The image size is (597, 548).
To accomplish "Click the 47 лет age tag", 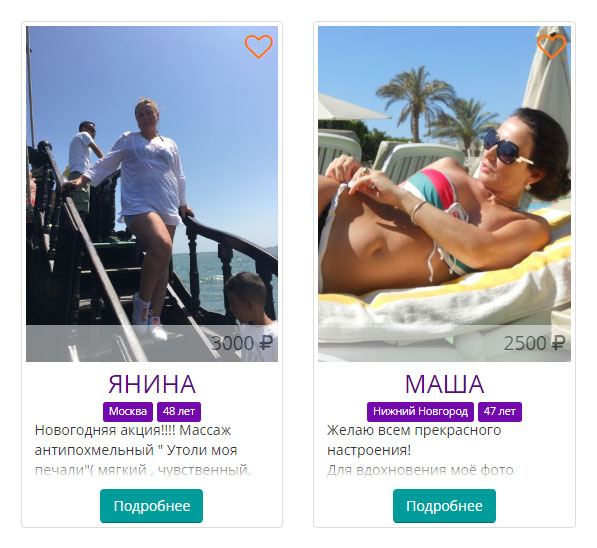I will [x=500, y=412].
